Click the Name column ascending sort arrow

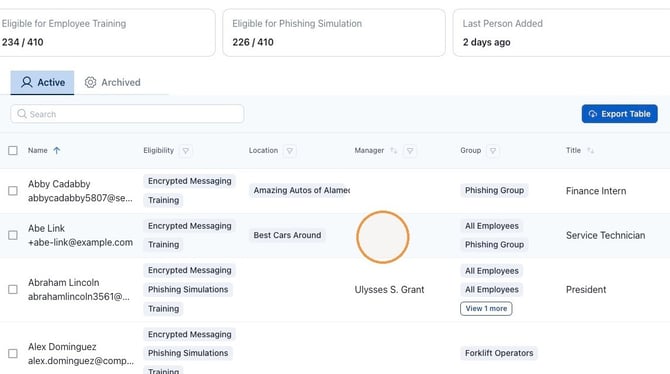[56, 150]
